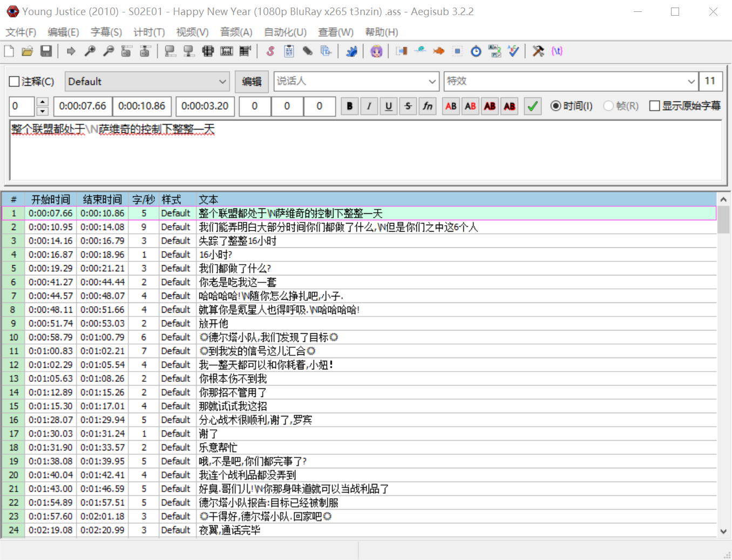Open Spell Checker ABC checkmark icon
The image size is (732, 560).
point(513,51)
